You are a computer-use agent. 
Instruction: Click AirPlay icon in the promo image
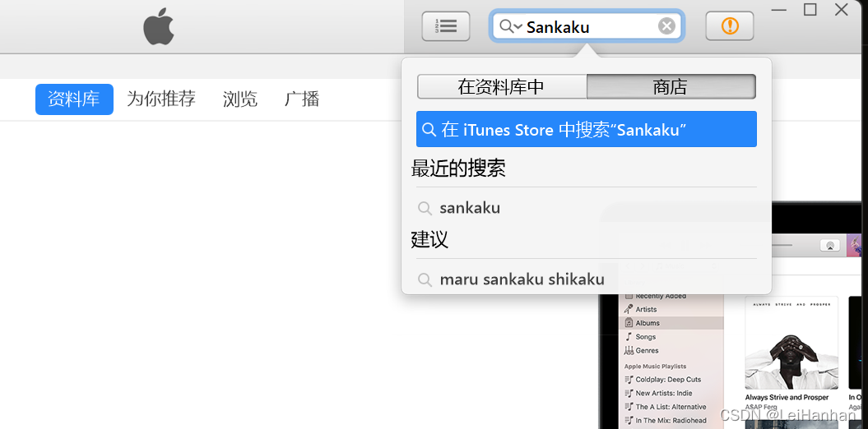829,246
